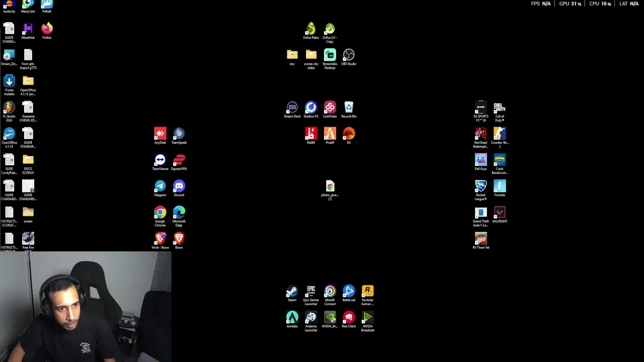The width and height of the screenshot is (644, 362).
Task: Select the Stream_De... installer icon
Action: pos(9,57)
